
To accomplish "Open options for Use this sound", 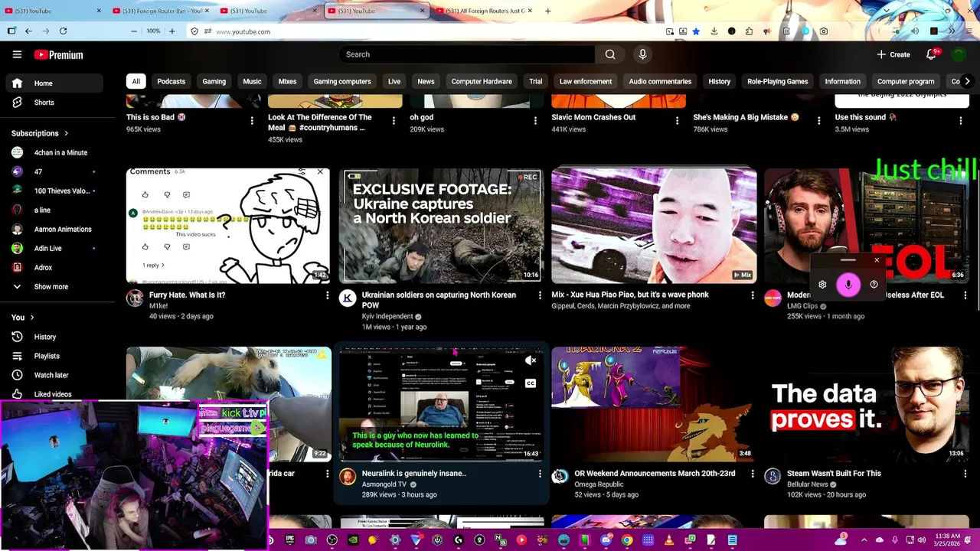I will pyautogui.click(x=961, y=121).
